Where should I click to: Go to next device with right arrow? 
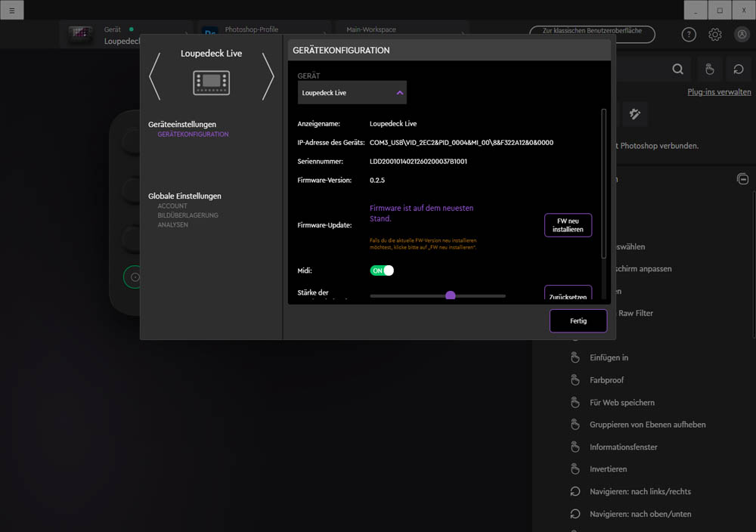[x=268, y=76]
